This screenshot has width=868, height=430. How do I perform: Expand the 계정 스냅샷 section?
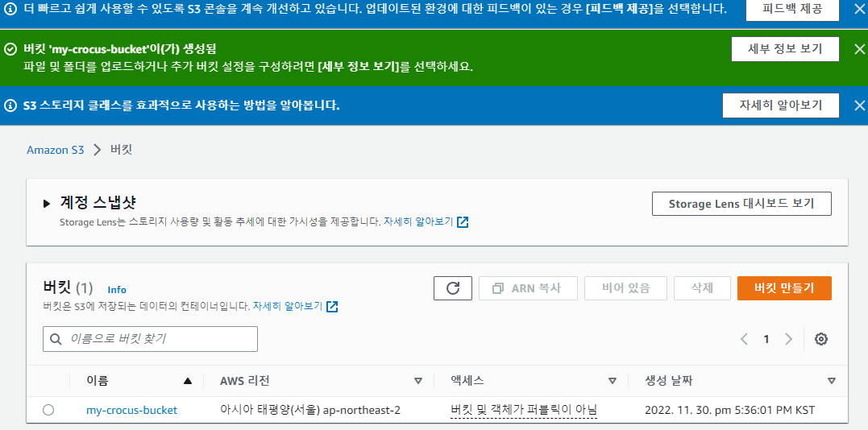(47, 204)
